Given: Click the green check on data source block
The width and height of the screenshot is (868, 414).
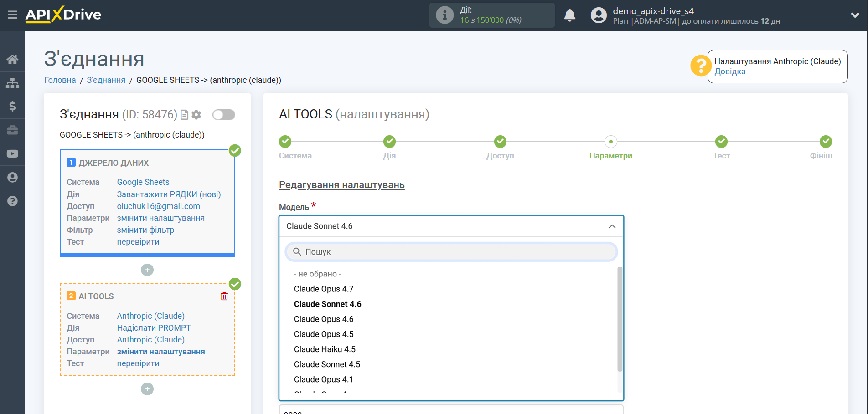Looking at the screenshot, I should (235, 151).
